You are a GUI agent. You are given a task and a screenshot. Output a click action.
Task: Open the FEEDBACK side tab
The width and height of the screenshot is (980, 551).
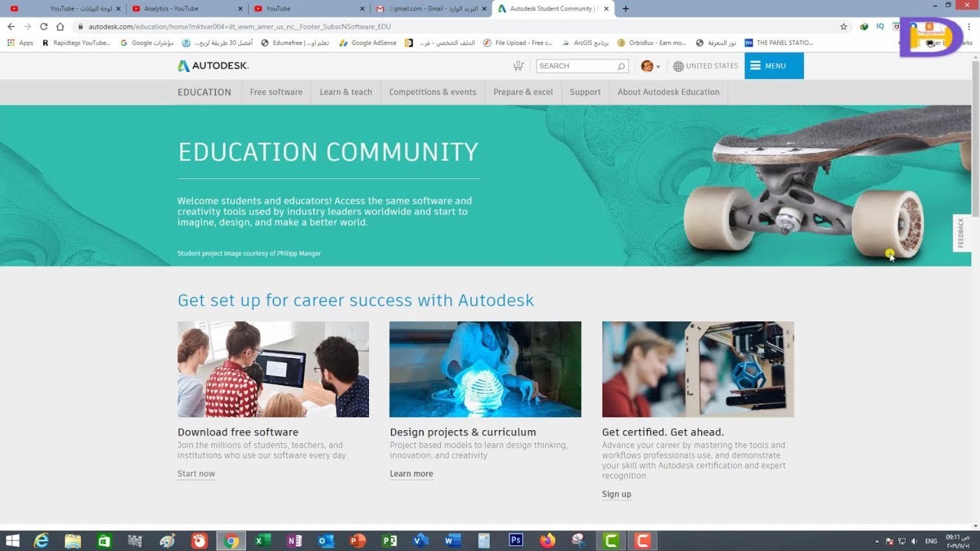coord(962,233)
